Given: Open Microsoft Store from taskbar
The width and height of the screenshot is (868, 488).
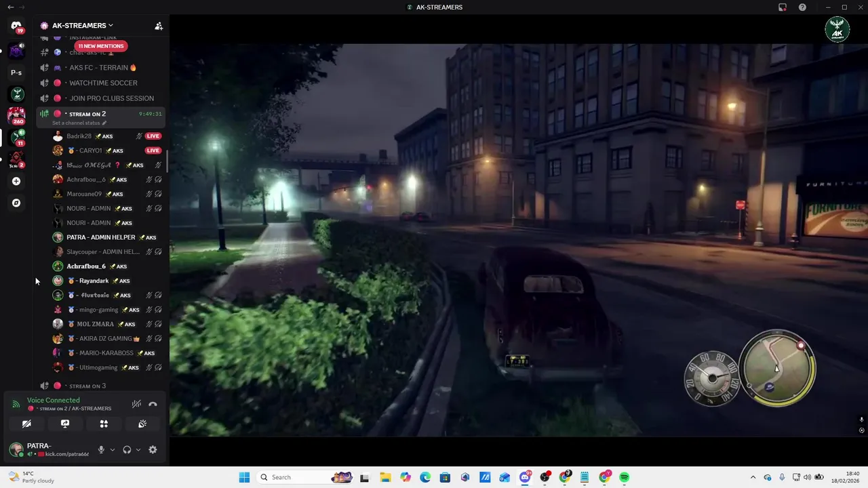Looking at the screenshot, I should tap(445, 477).
